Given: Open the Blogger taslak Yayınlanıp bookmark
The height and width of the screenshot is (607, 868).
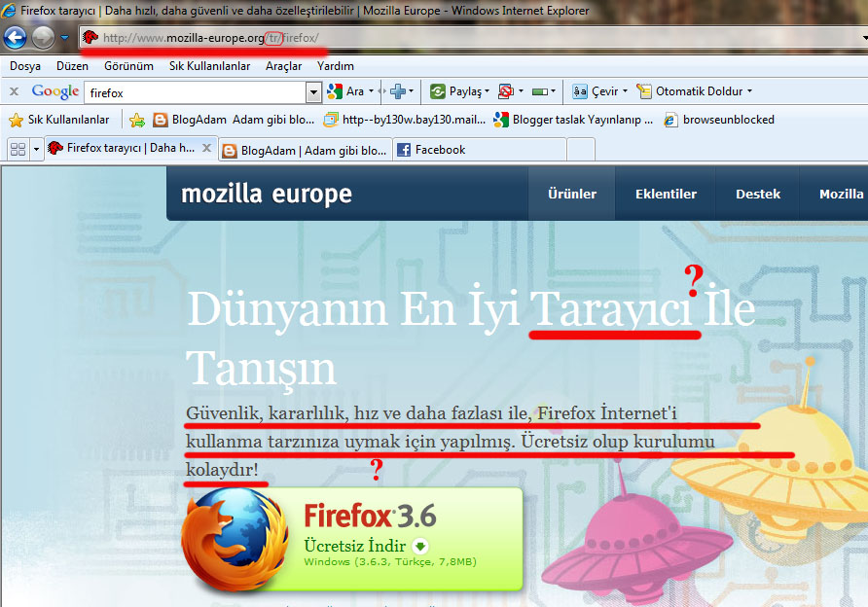Looking at the screenshot, I should click(573, 120).
